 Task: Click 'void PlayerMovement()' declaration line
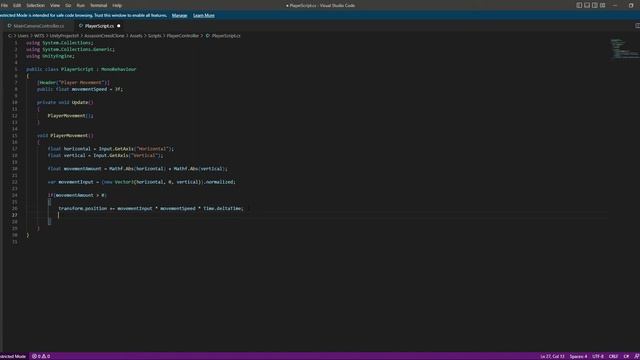[x=65, y=136]
